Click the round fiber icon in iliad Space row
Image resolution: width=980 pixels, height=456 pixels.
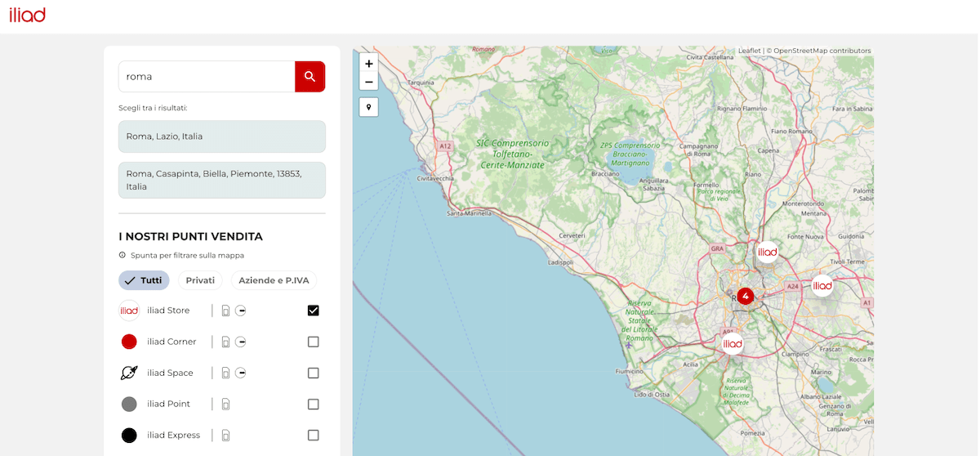click(241, 373)
